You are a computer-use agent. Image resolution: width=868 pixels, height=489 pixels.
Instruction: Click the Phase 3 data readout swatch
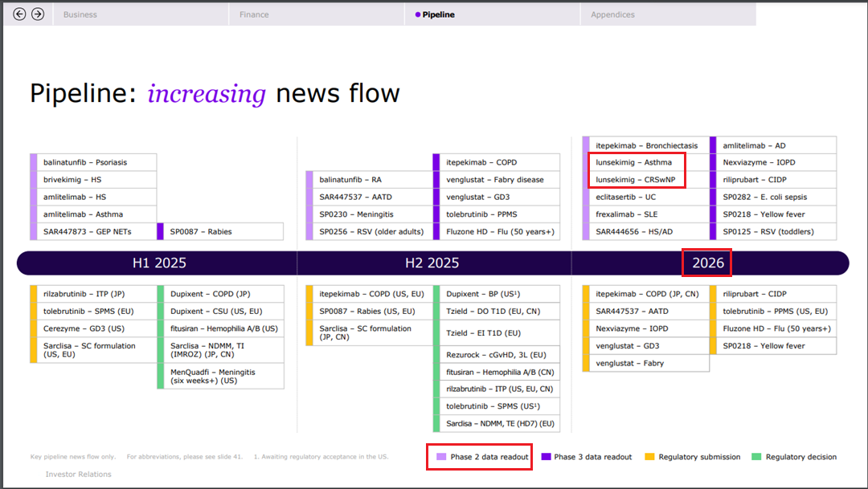[x=545, y=457]
